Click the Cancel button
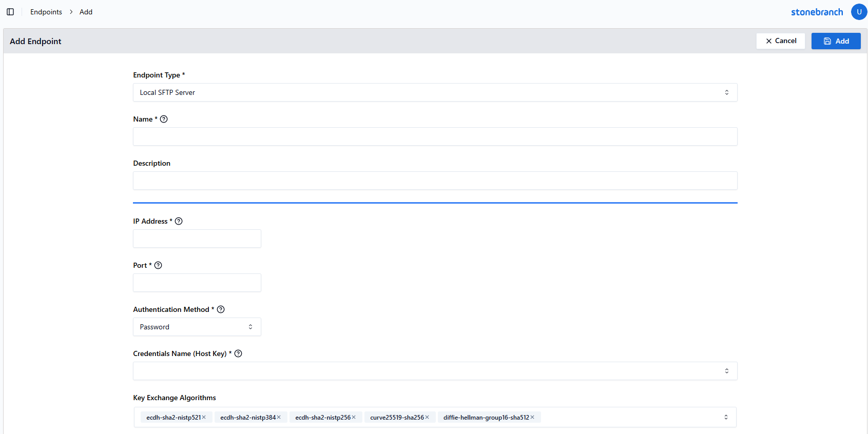The height and width of the screenshot is (434, 868). (x=780, y=41)
